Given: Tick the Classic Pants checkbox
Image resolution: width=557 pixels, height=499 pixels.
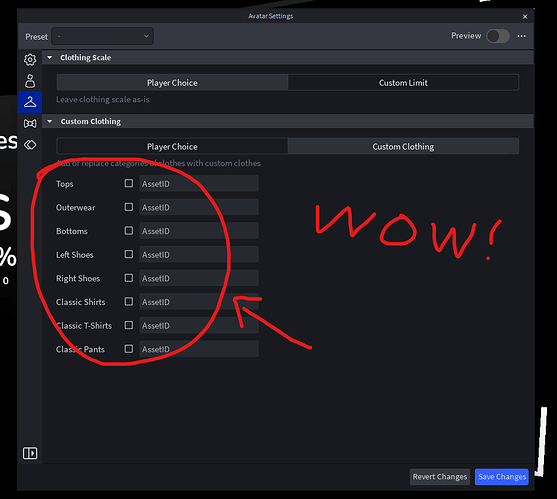Looking at the screenshot, I should pyautogui.click(x=129, y=349).
